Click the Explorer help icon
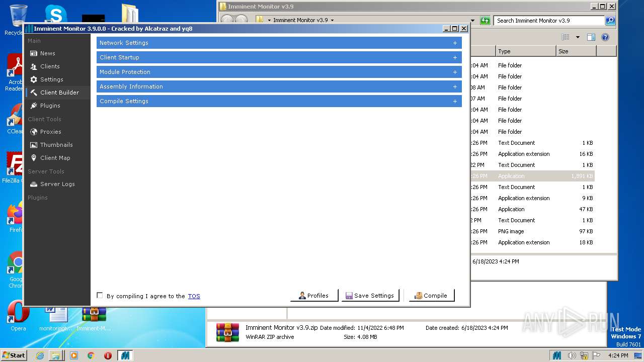Viewport: 644px width, 362px height. pyautogui.click(x=605, y=37)
